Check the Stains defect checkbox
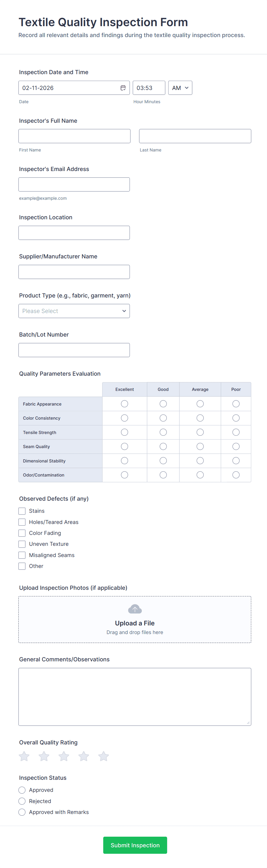267x868 pixels. 22,511
